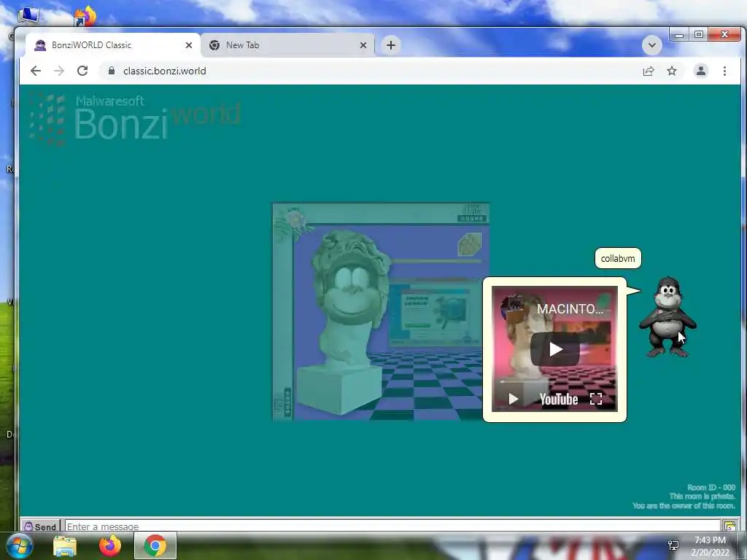Screen dimensions: 747x560
Task: Open the Computer desktop icon
Action: click(28, 15)
